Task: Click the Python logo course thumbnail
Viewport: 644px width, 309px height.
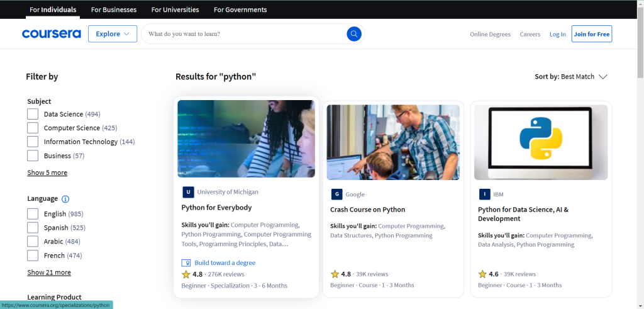Action: pos(541,142)
